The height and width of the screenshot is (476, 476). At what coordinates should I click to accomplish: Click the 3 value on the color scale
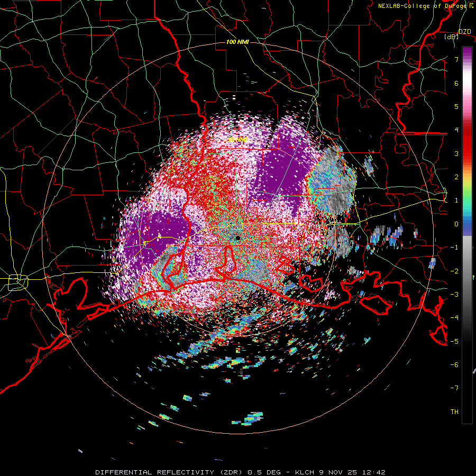coord(456,153)
